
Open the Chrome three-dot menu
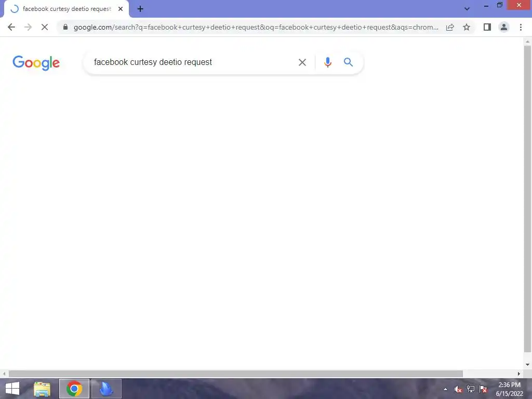(521, 27)
